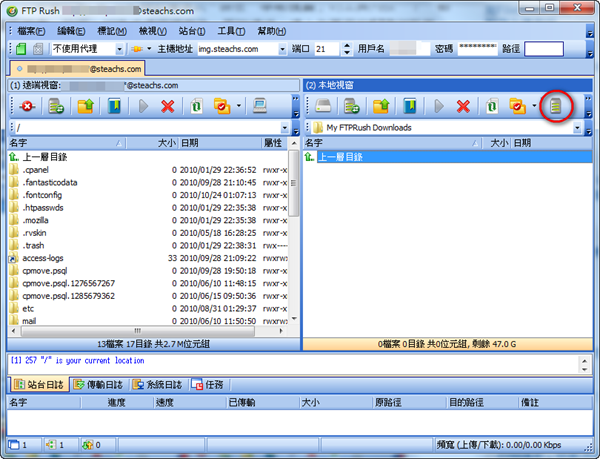Open the 編輯(E) menu
Viewport: 600px width, 459px height.
click(x=71, y=31)
